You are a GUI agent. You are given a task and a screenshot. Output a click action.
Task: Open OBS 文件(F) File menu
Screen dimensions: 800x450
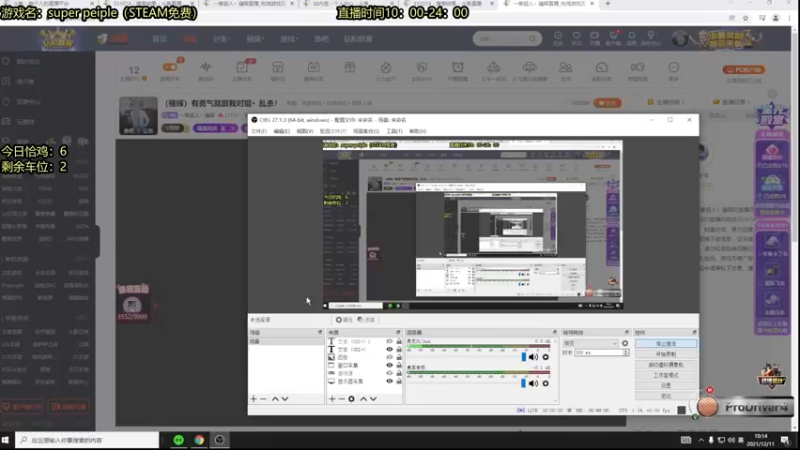259,131
